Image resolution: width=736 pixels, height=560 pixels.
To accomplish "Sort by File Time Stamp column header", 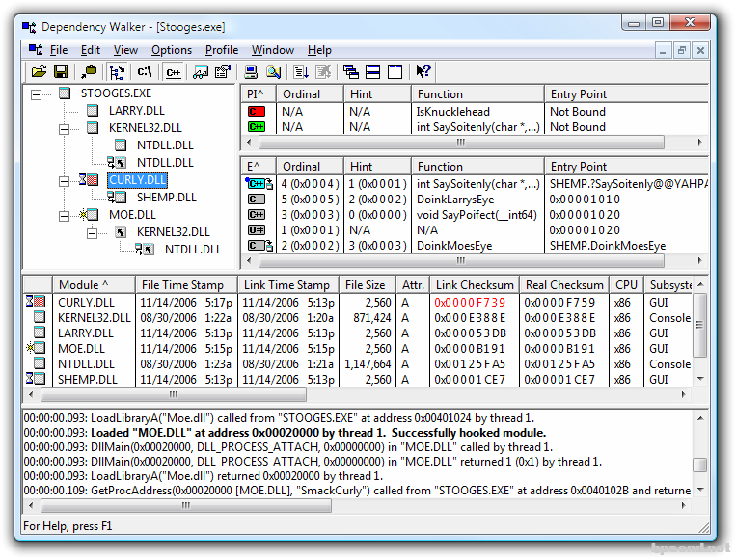I will pyautogui.click(x=186, y=285).
